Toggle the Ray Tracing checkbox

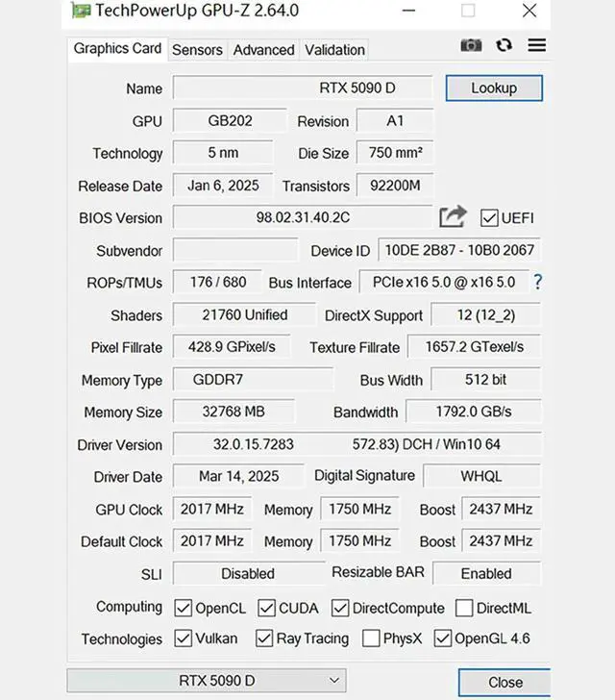[264, 638]
